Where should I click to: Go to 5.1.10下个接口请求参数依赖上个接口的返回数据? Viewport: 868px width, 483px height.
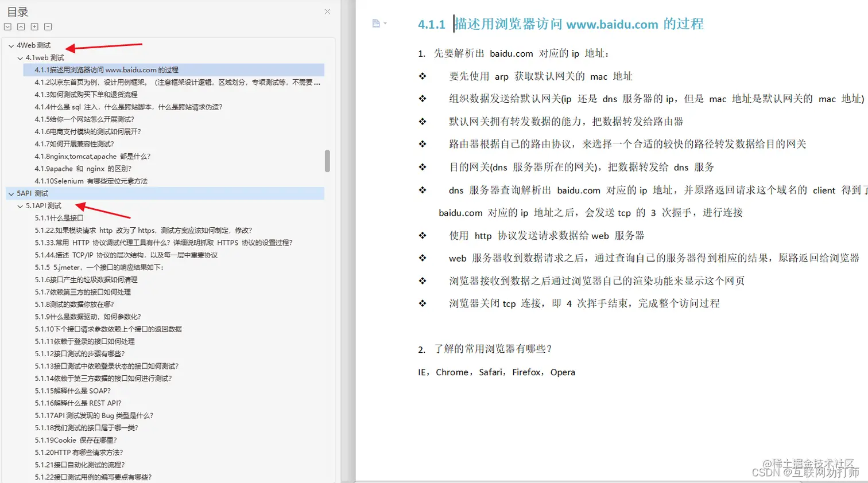pos(108,329)
